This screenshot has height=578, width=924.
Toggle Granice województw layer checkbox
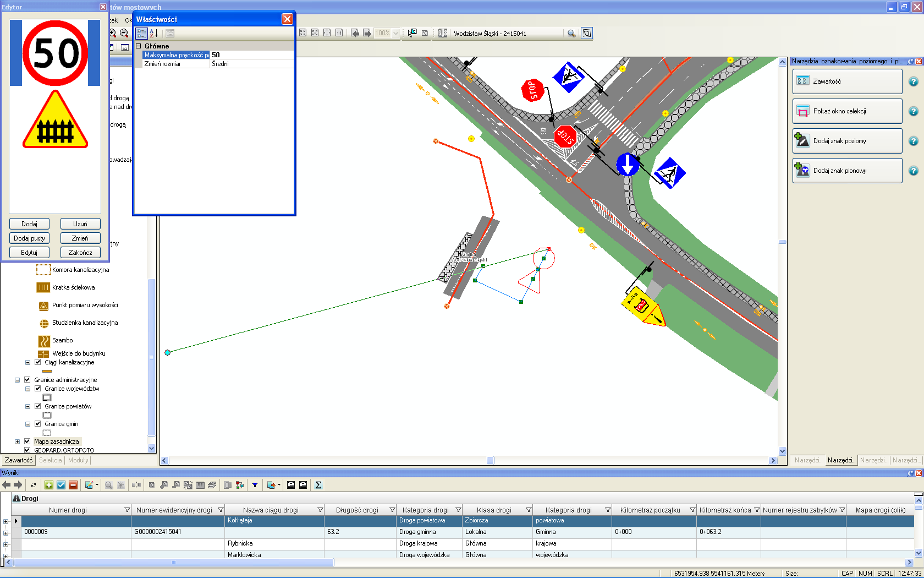pyautogui.click(x=37, y=389)
